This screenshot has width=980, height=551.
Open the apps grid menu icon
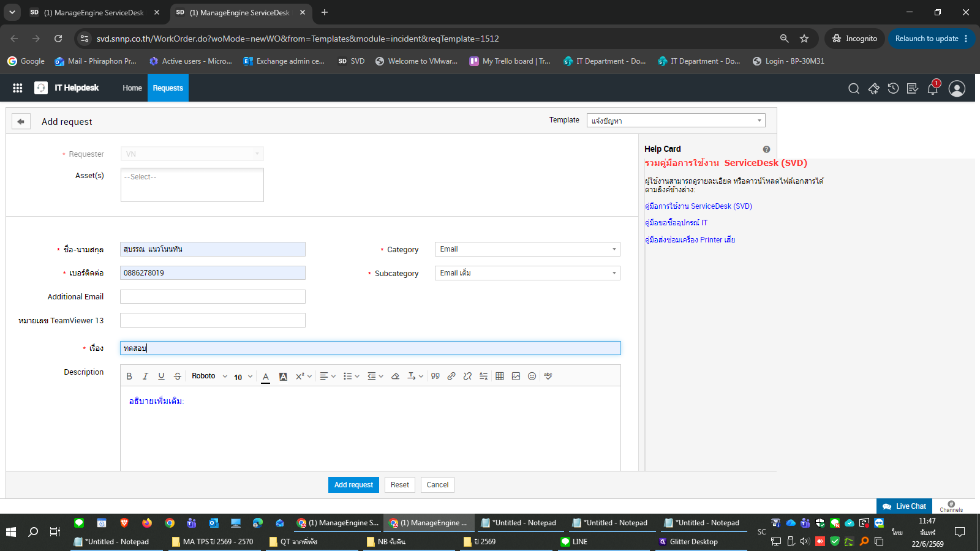coord(18,88)
